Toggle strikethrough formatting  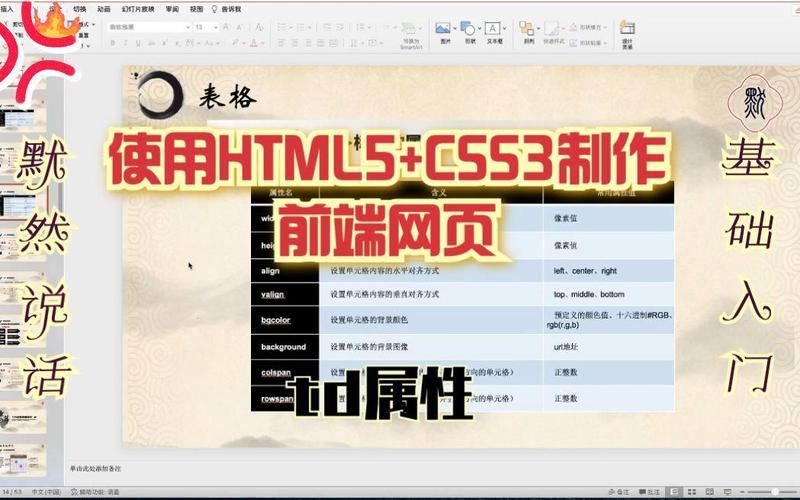[152, 43]
